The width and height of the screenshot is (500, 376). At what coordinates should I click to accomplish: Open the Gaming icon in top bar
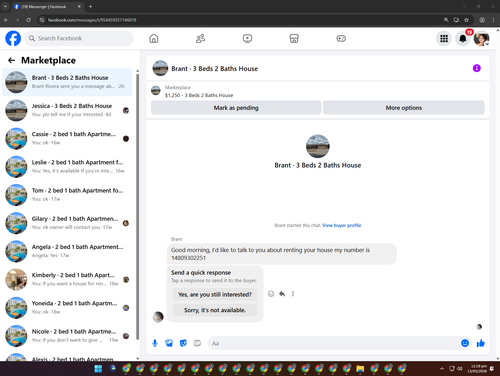[341, 38]
